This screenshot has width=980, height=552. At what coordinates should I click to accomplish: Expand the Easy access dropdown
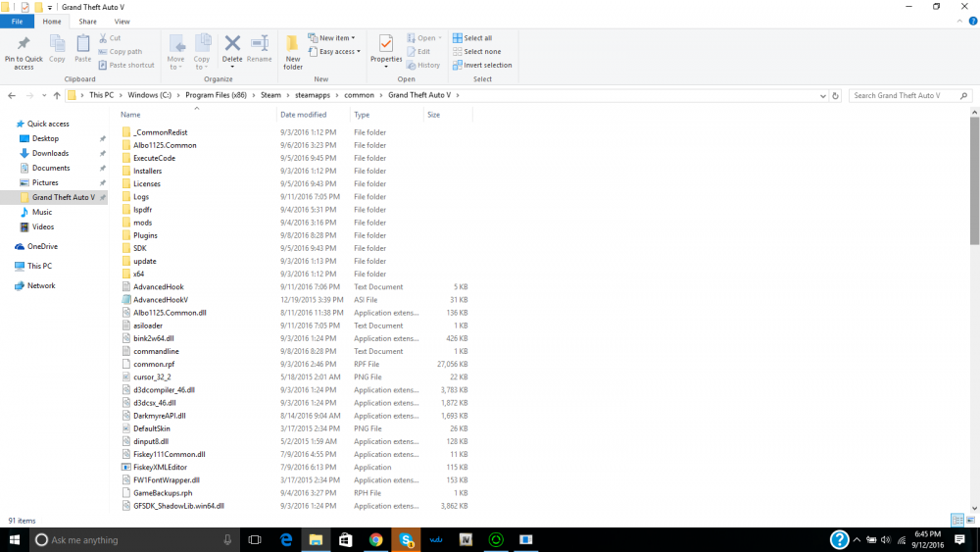[x=358, y=52]
